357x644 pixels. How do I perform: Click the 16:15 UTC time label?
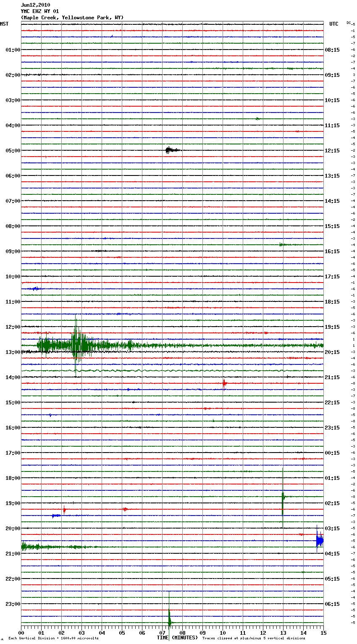tap(332, 251)
